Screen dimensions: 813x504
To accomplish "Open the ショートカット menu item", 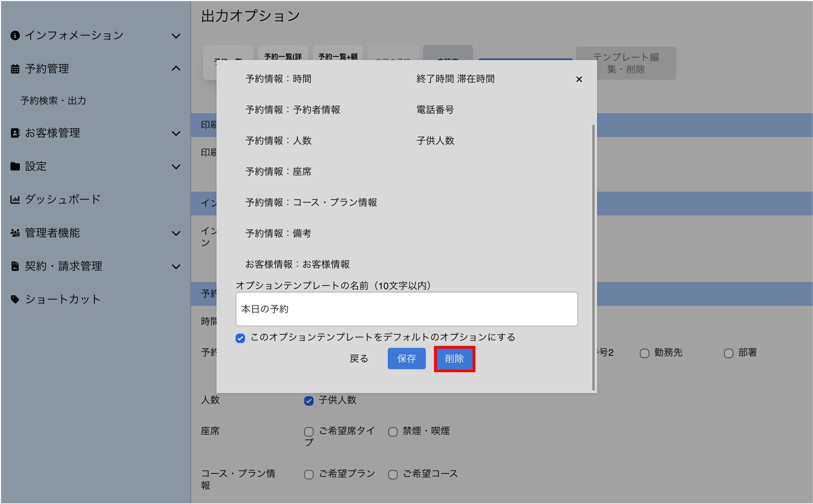I will pos(63,299).
